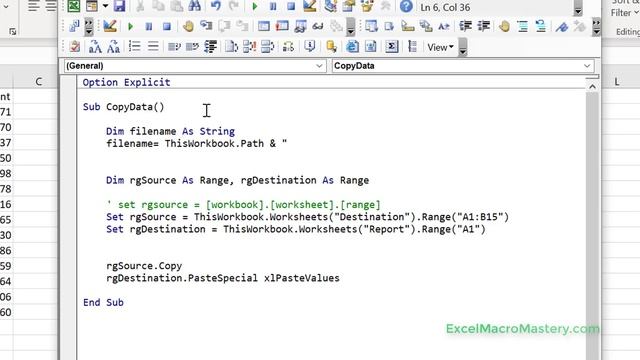Image resolution: width=640 pixels, height=360 pixels.
Task: Open the Insert object dropdown arrow
Action: pos(105,6)
